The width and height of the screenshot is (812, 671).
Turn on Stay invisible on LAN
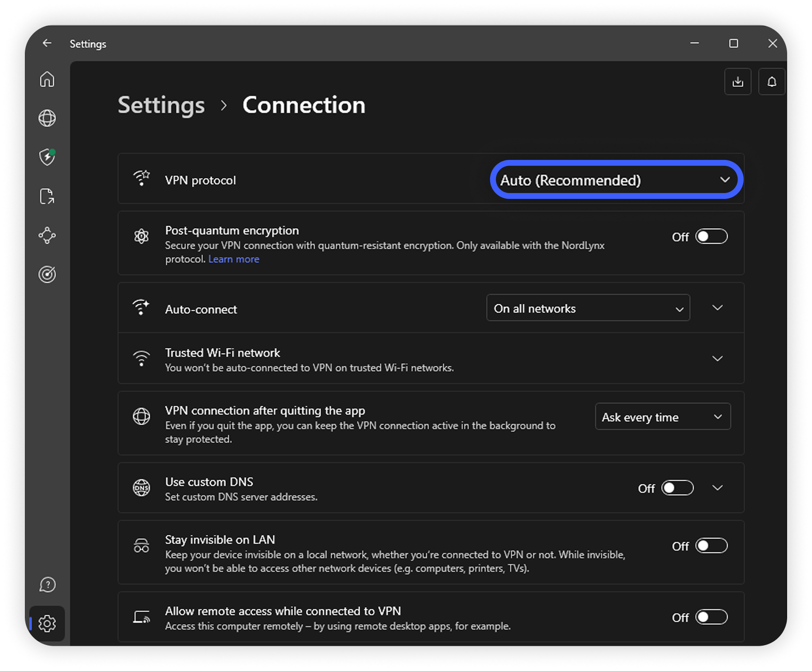tap(711, 546)
